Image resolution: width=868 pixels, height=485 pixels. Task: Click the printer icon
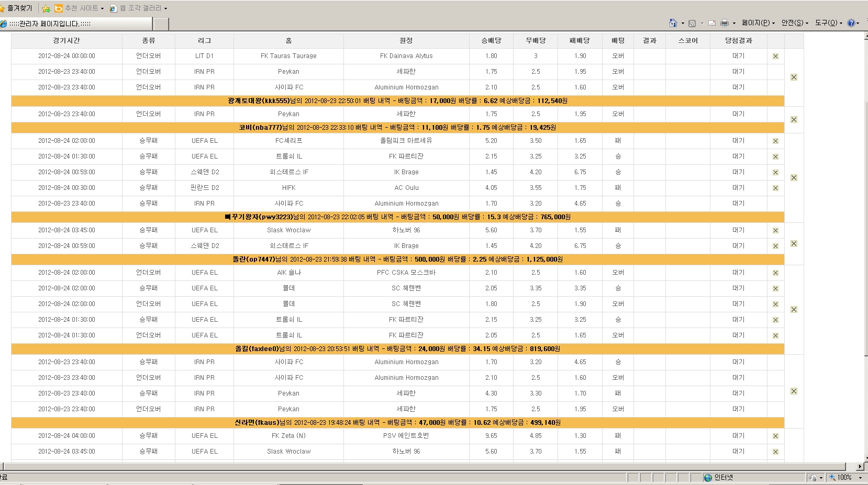725,23
